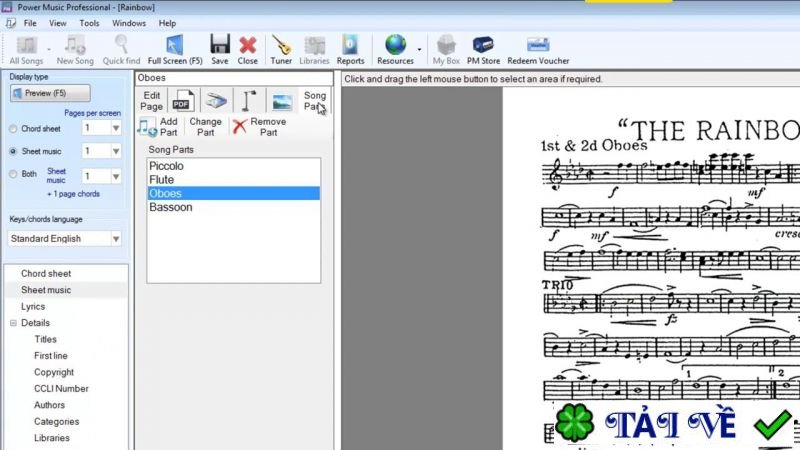
Task: Select CCLI Number under Details
Action: point(61,389)
